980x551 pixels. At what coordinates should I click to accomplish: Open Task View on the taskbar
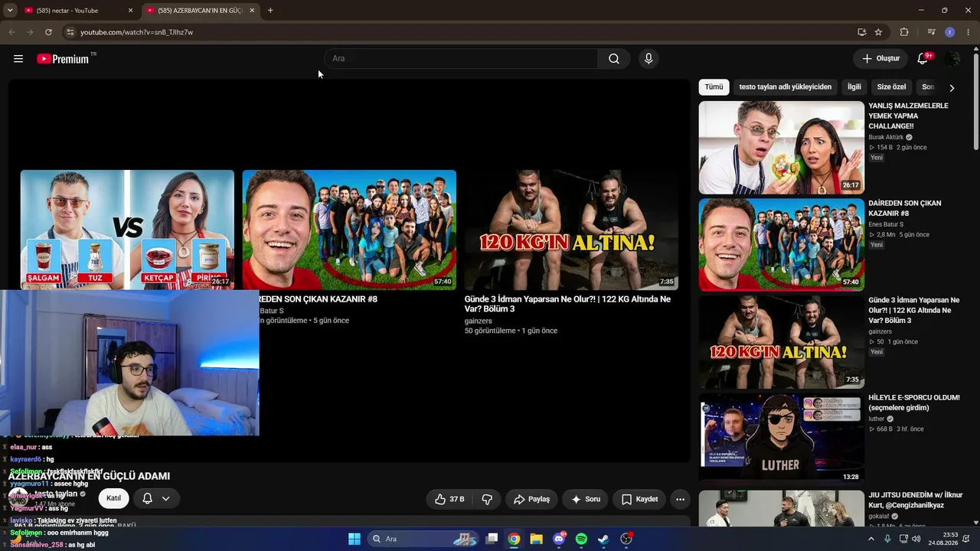(492, 539)
